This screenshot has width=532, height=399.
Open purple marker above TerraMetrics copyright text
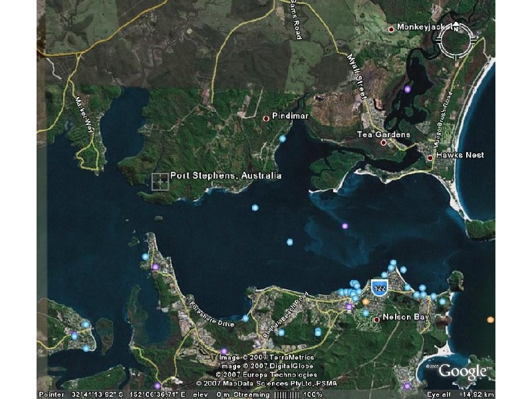pos(224,351)
